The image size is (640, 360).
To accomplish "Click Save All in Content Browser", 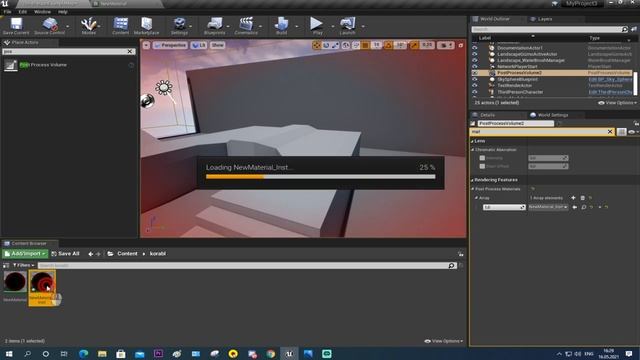I will 65,253.
